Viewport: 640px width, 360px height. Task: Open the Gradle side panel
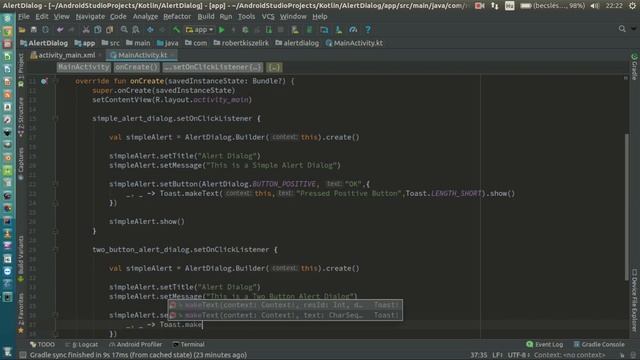[x=634, y=67]
